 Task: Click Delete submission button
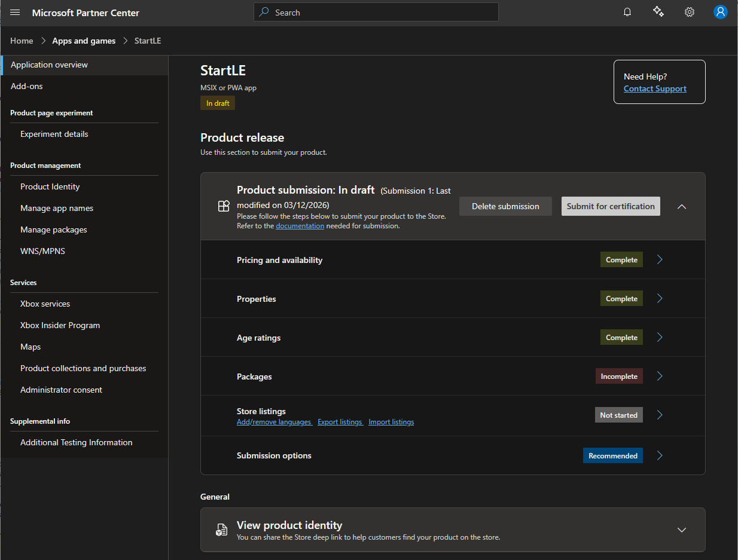pos(505,206)
